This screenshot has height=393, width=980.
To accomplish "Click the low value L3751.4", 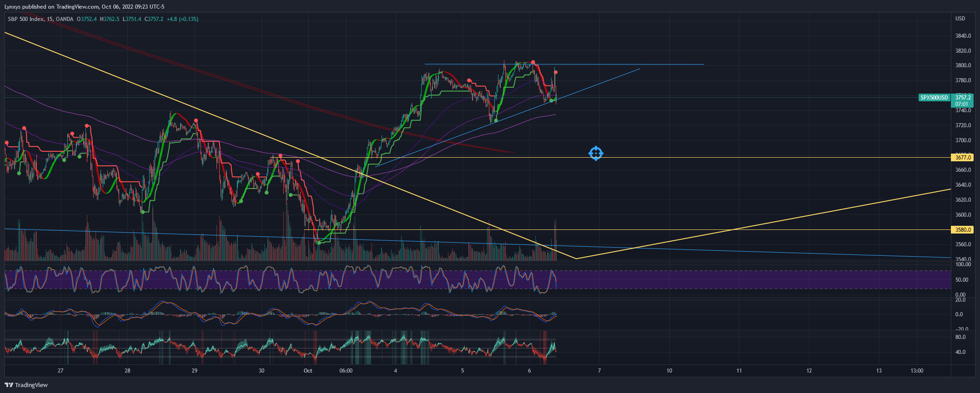I will (x=132, y=19).
